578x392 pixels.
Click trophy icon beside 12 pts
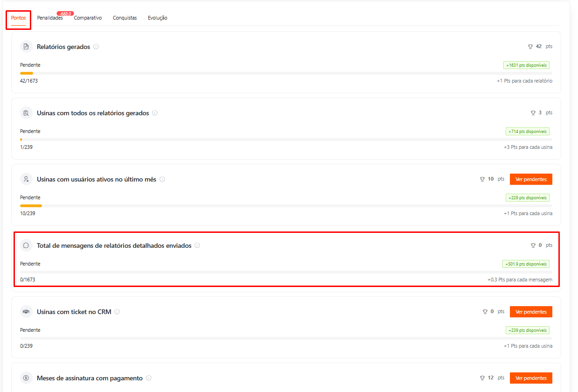(x=482, y=378)
